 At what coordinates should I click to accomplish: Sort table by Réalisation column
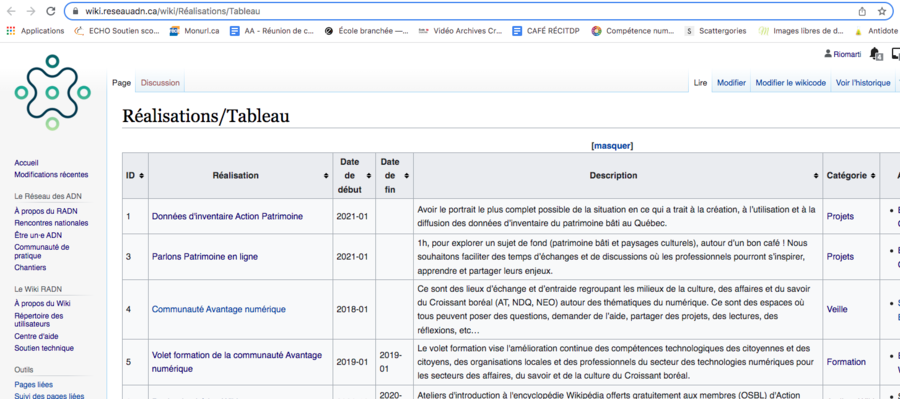[240, 176]
